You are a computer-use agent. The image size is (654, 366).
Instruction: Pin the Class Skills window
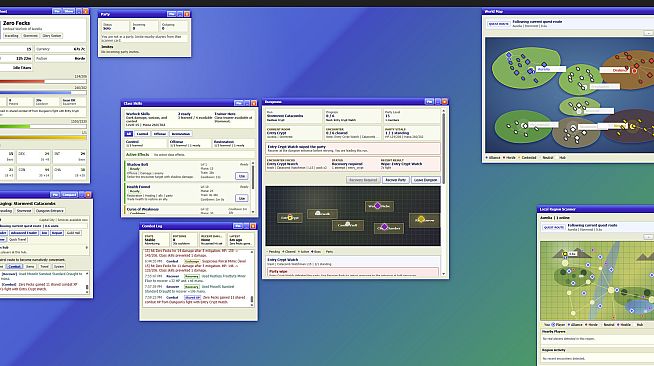click(x=239, y=103)
